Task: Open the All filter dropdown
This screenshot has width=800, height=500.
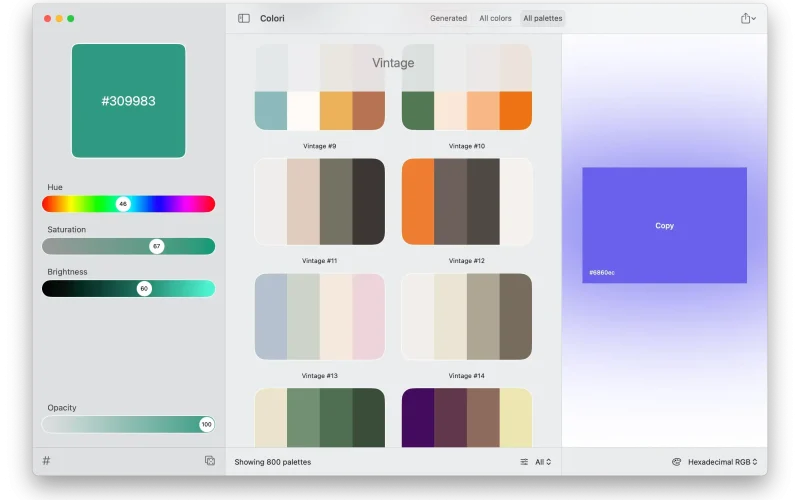Action: pos(543,462)
